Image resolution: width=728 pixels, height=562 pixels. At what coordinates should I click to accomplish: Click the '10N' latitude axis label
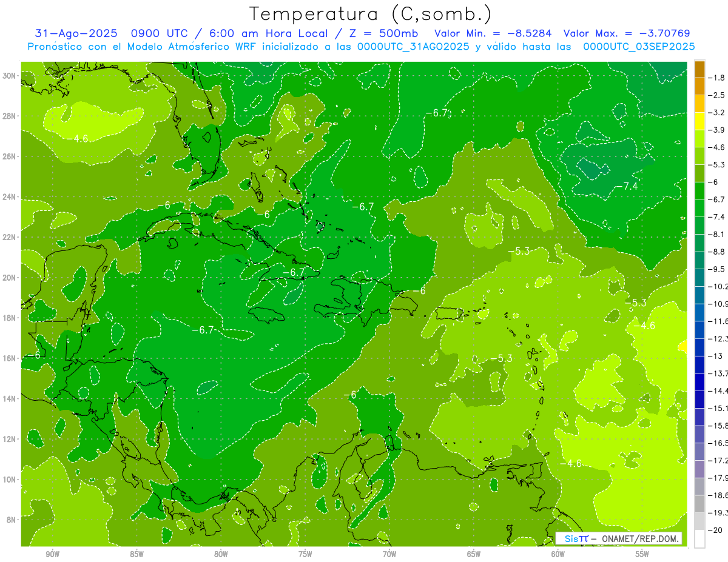coord(9,479)
